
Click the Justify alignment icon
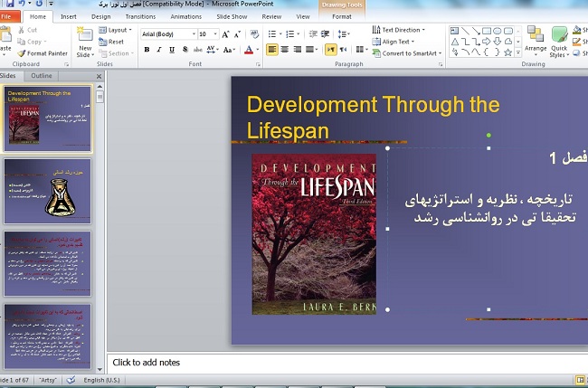click(311, 50)
